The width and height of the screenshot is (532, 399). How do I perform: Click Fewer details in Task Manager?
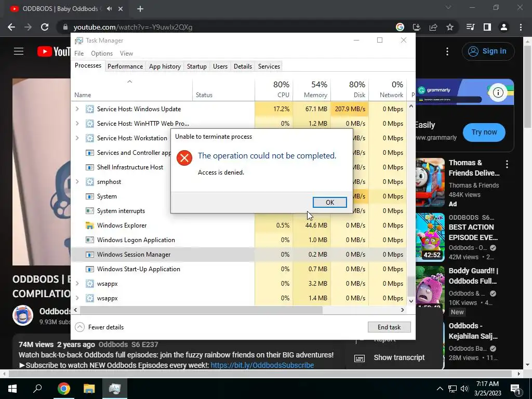99,327
